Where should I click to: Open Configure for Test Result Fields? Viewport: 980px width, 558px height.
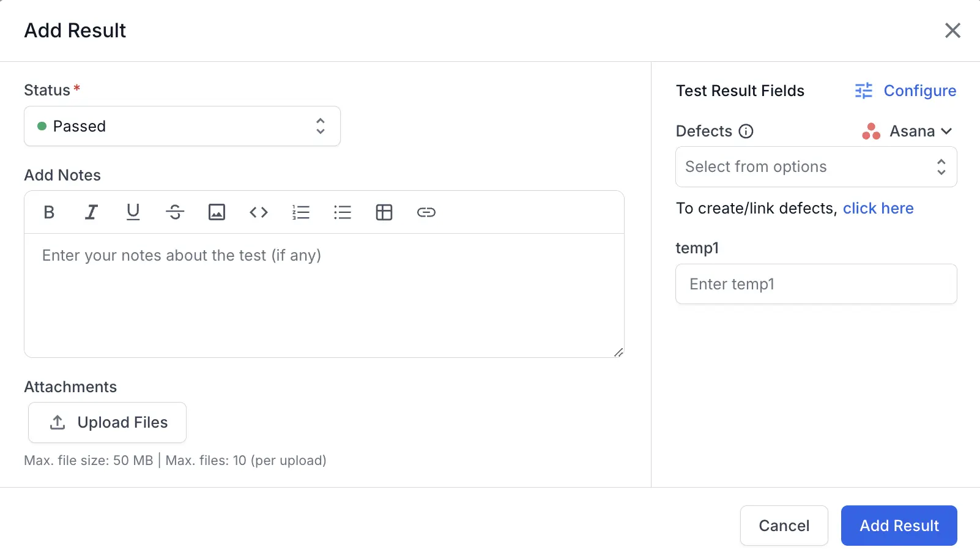(906, 91)
